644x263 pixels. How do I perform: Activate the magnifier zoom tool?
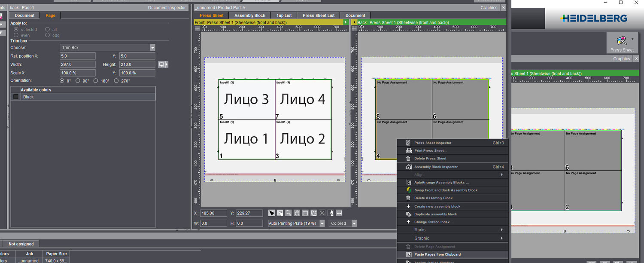(288, 213)
